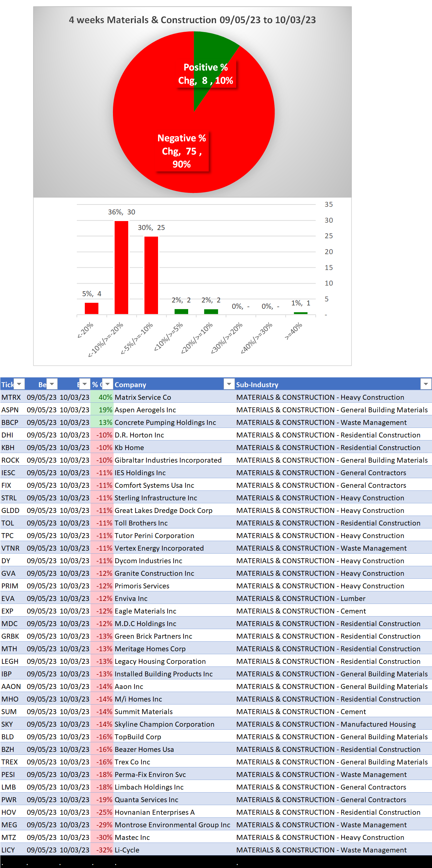Image resolution: width=432 pixels, height=868 pixels.
Task: Select the 'Hovnanian Enterprises A' cell
Action: click(174, 812)
